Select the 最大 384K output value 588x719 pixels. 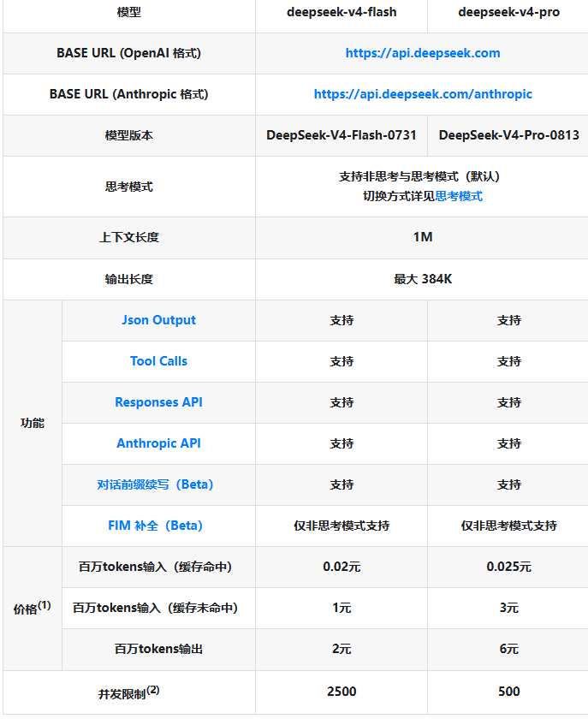tap(423, 279)
